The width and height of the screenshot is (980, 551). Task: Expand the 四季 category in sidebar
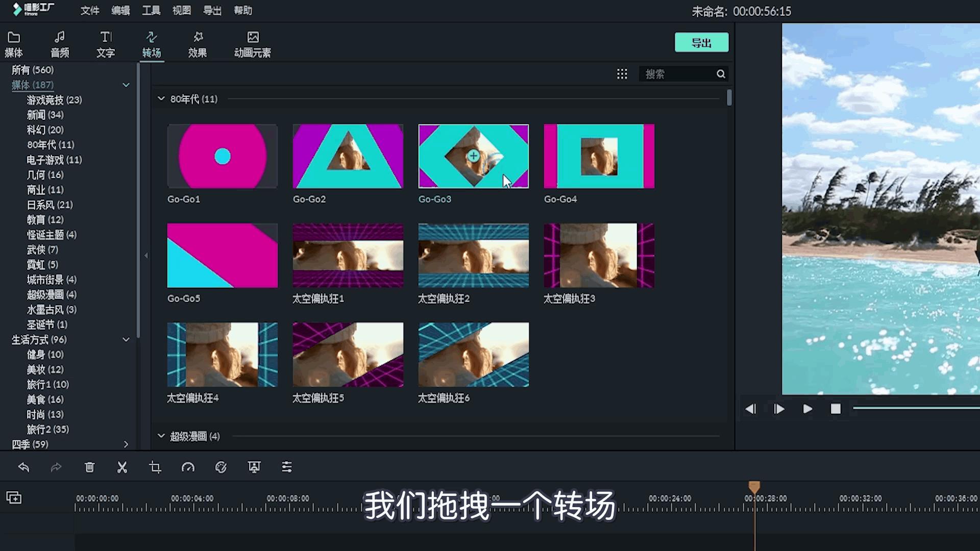pos(126,444)
